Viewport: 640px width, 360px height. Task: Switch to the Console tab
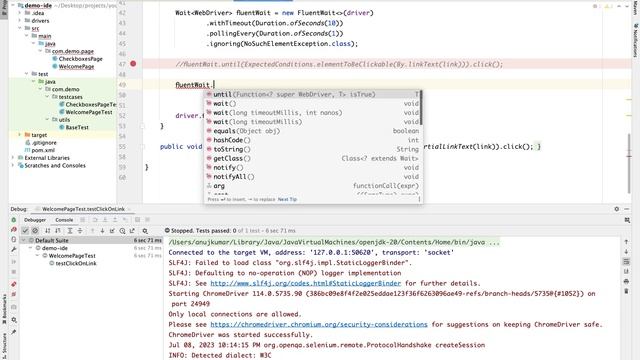[64, 220]
